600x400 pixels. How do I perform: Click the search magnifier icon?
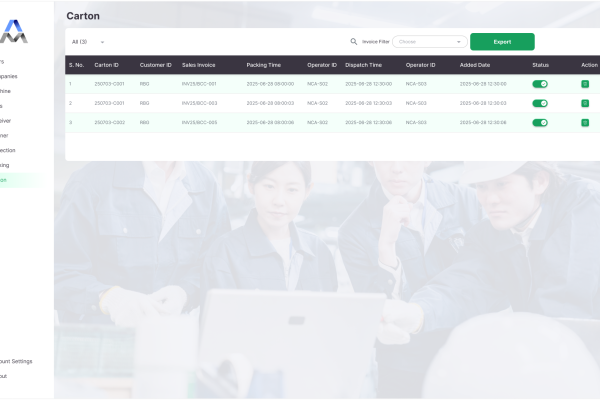354,42
